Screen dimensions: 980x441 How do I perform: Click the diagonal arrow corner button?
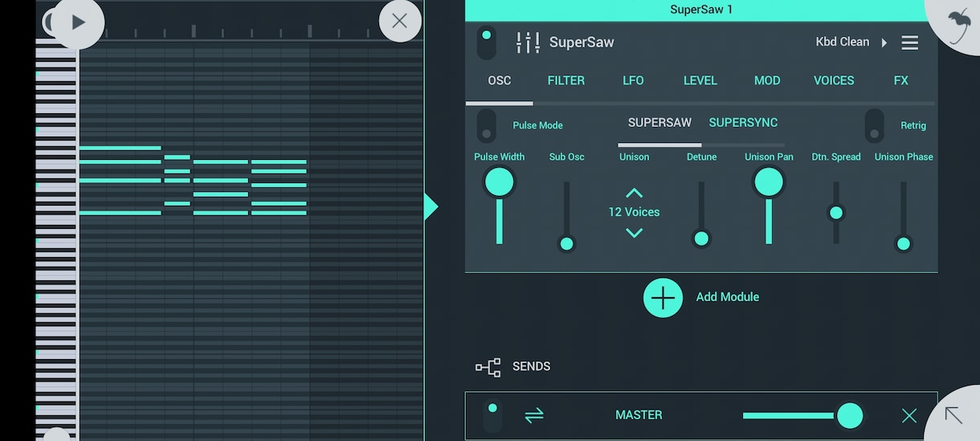tap(953, 414)
